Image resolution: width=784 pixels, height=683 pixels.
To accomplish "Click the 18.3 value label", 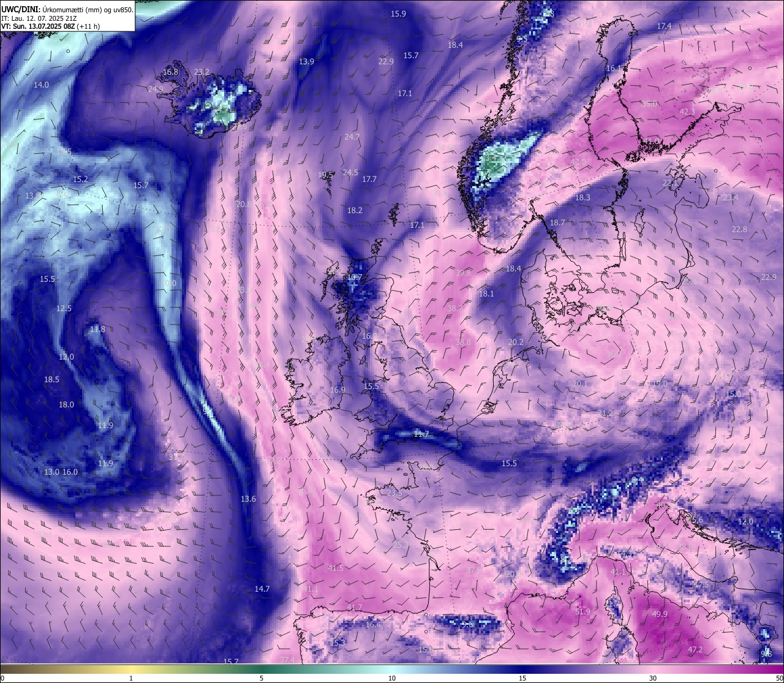I will point(582,198).
